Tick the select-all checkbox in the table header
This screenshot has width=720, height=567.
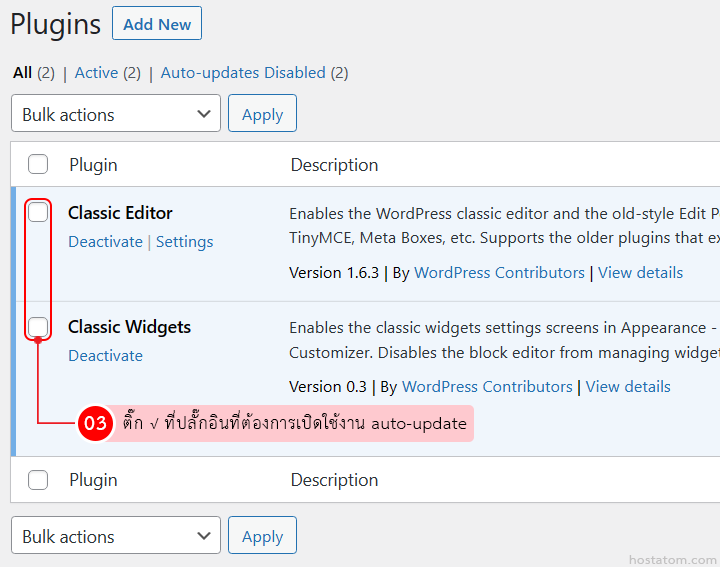[x=38, y=165]
